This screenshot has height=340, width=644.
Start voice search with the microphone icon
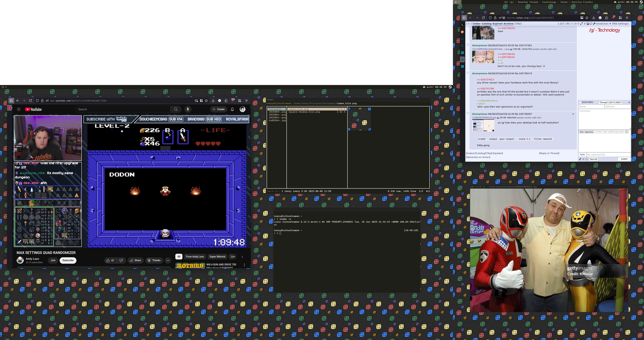coord(188,109)
